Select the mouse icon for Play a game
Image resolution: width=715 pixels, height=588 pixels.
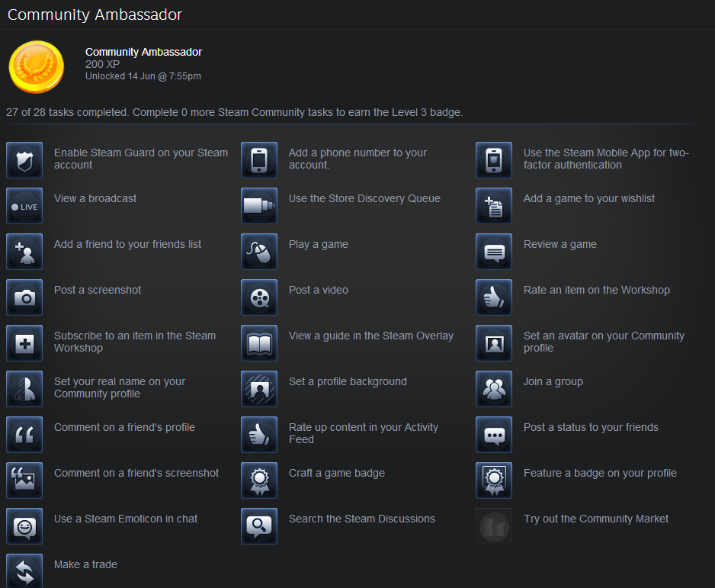click(259, 252)
